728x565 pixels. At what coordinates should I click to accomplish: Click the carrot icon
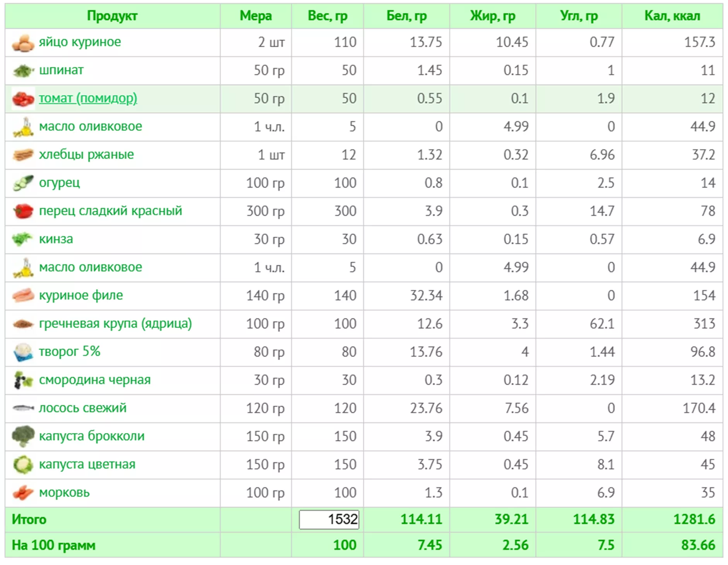(23, 493)
